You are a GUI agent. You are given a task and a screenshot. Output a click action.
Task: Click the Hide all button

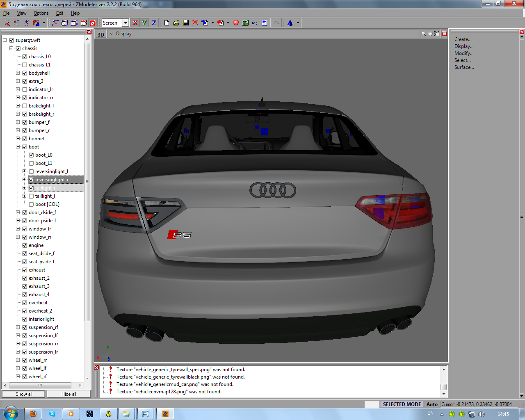pos(68,394)
